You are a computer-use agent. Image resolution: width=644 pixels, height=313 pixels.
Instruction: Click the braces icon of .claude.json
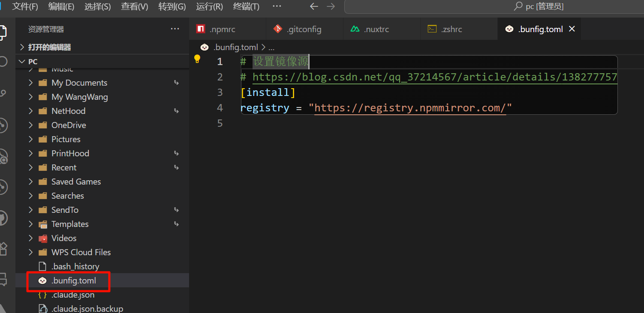(x=42, y=295)
